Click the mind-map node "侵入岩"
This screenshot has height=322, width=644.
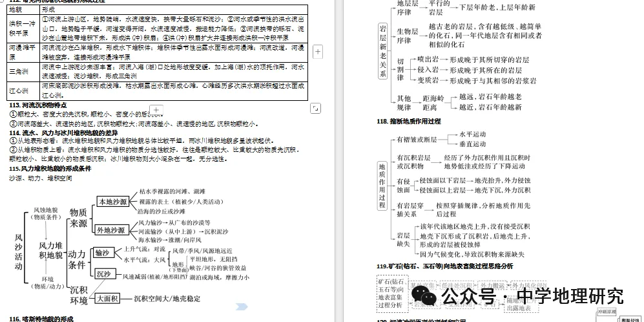[428, 70]
